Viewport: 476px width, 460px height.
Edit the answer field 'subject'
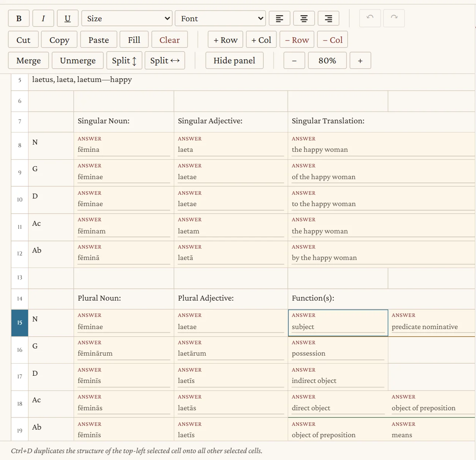338,327
